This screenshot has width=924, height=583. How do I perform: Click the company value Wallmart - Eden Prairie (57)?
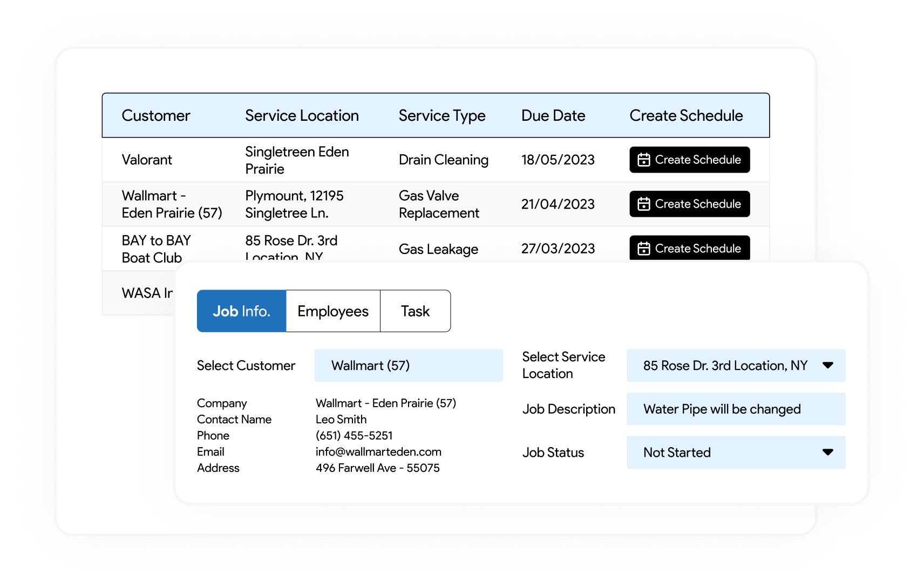pos(386,403)
